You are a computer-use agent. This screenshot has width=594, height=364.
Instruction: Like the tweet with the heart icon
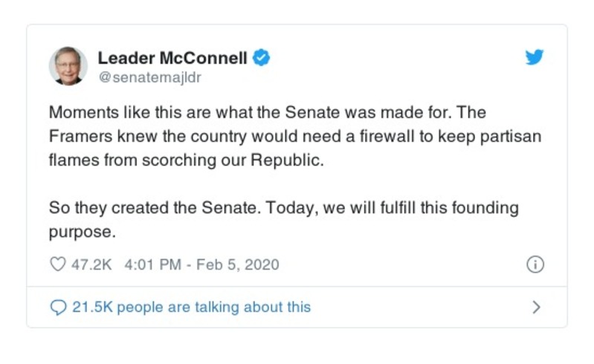pyautogui.click(x=57, y=264)
